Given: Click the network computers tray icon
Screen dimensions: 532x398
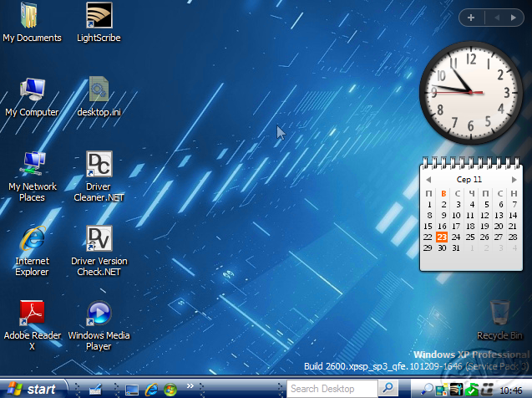Looking at the screenshot, I should [x=442, y=390].
